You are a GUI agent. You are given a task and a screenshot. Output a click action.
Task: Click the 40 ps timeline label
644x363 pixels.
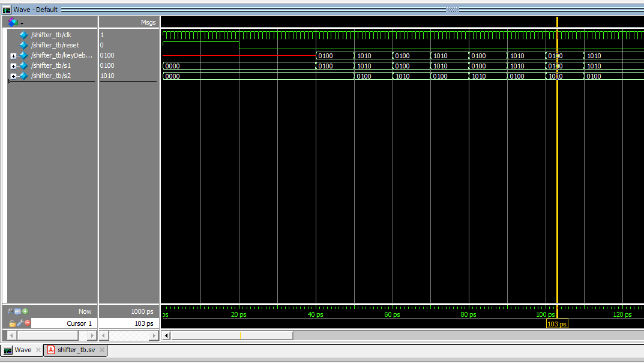pyautogui.click(x=316, y=314)
